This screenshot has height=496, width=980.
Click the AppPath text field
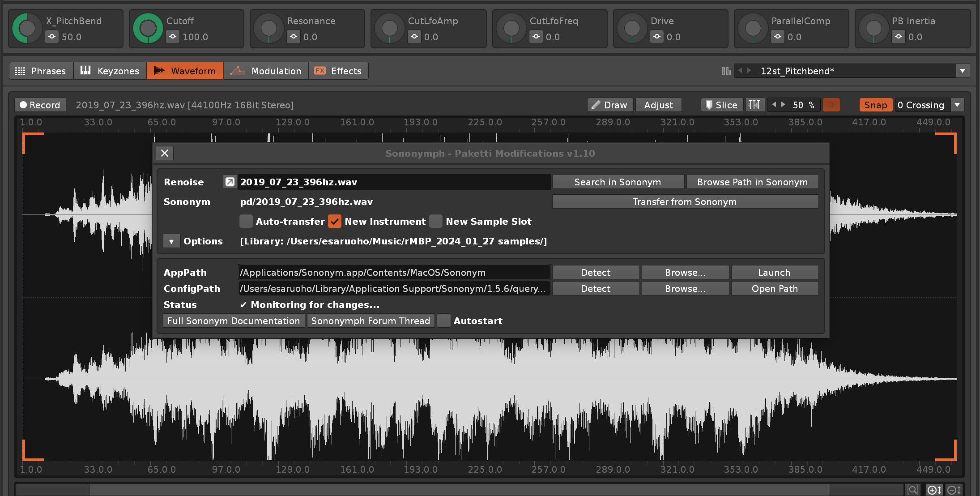pyautogui.click(x=394, y=272)
